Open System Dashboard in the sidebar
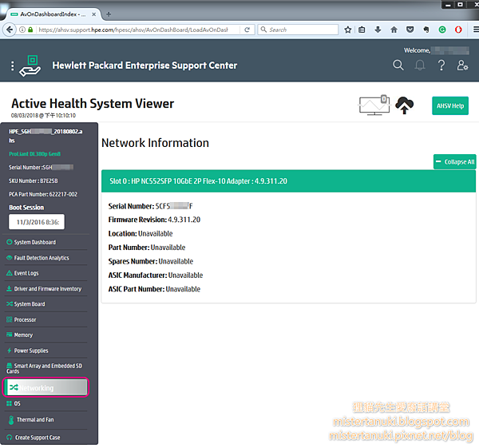 point(35,242)
